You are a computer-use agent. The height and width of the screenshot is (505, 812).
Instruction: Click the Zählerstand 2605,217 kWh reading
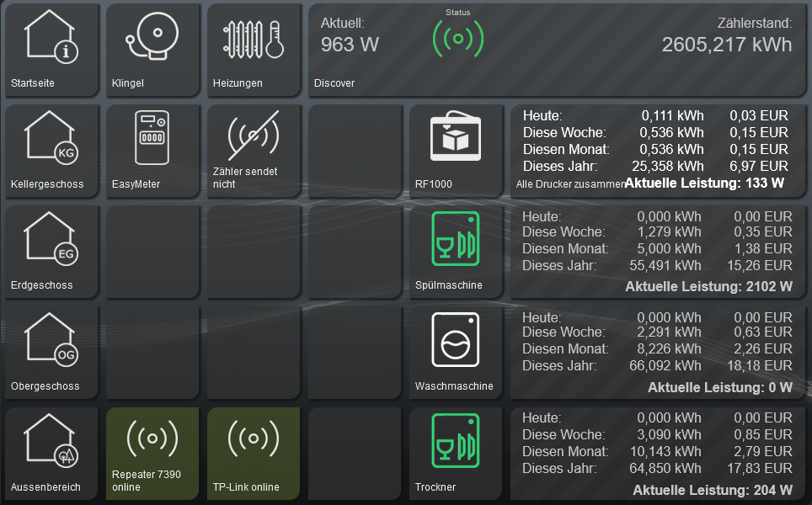coord(726,45)
